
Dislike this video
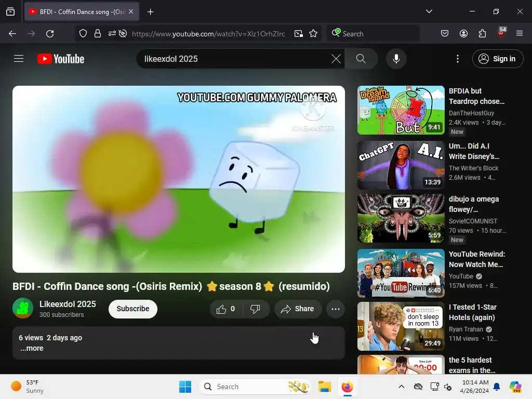click(x=255, y=309)
